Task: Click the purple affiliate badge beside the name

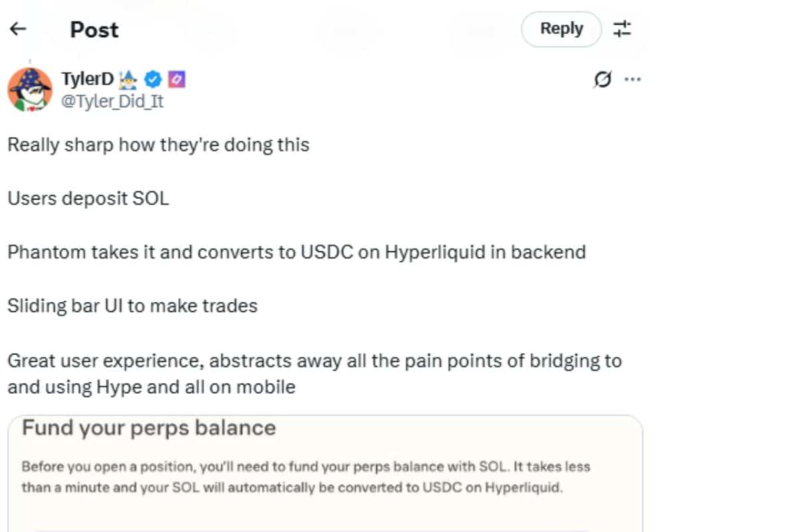Action: (x=177, y=80)
